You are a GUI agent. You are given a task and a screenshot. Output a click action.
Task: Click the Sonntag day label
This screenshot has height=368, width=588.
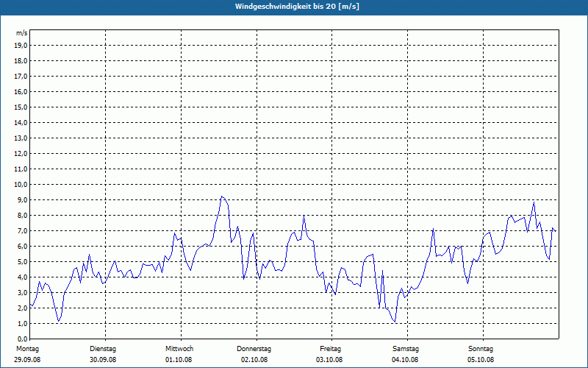click(481, 349)
